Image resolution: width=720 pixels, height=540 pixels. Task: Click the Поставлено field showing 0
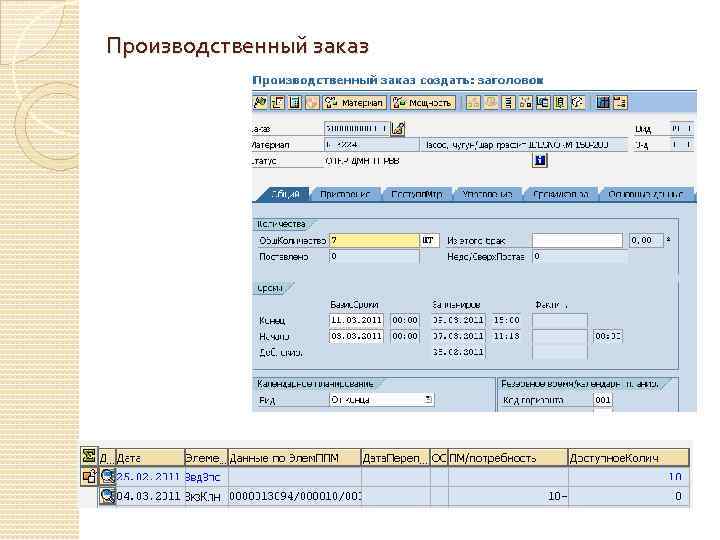[x=374, y=257]
